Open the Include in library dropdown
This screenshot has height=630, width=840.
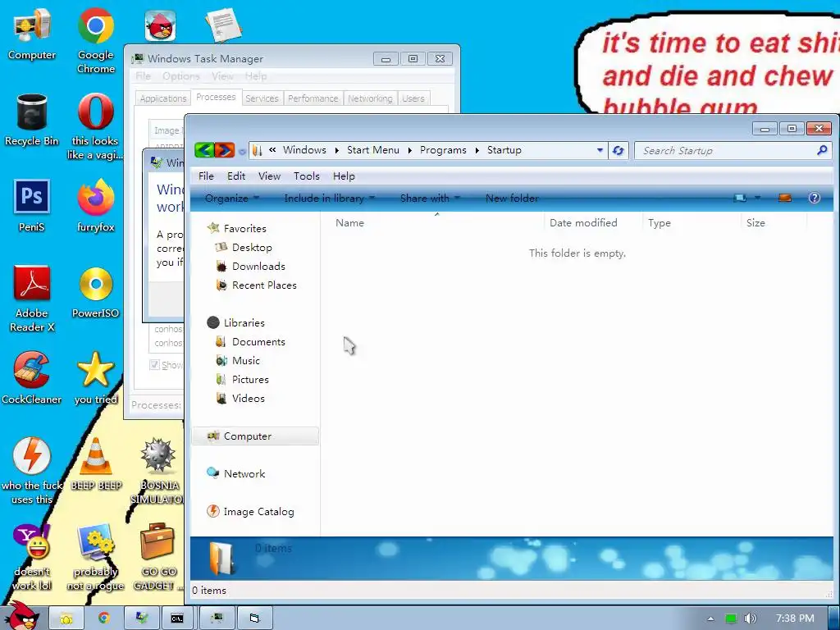coord(330,199)
